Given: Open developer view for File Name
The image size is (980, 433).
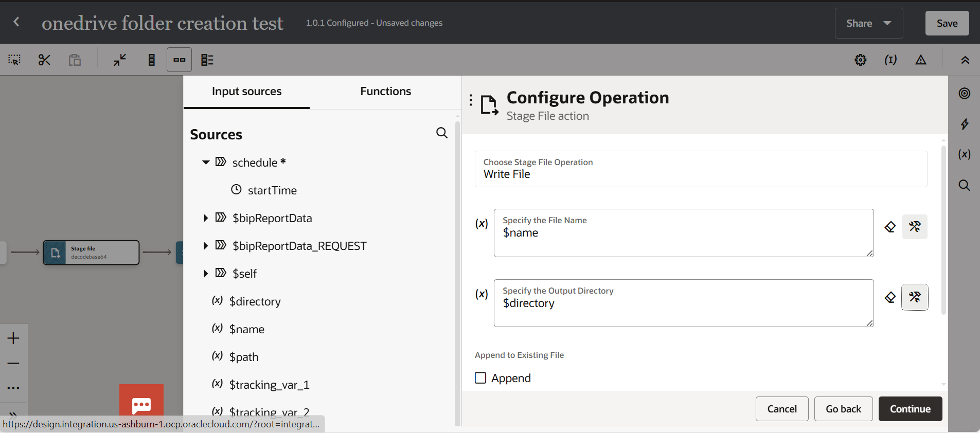Looking at the screenshot, I should click(915, 227).
